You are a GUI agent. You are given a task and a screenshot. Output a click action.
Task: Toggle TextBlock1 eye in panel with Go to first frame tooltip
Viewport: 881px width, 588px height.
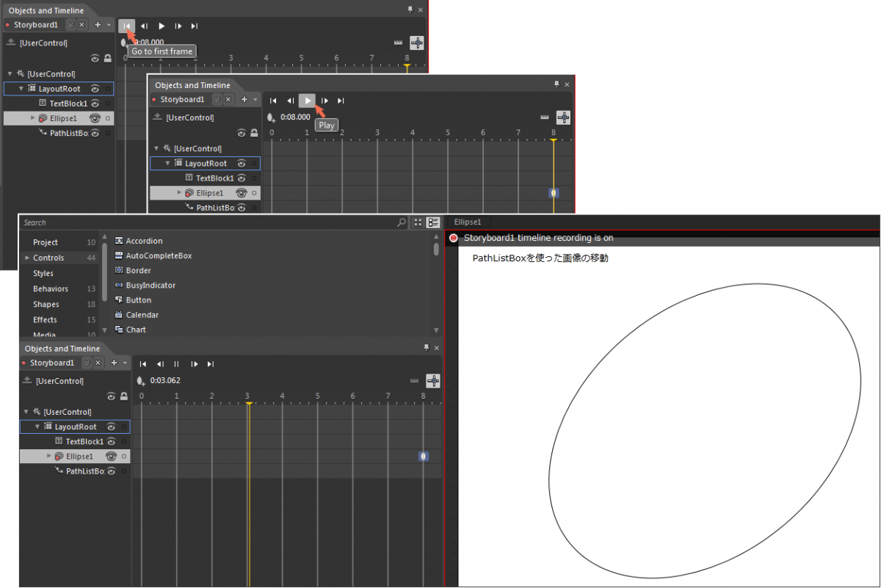tap(95, 104)
